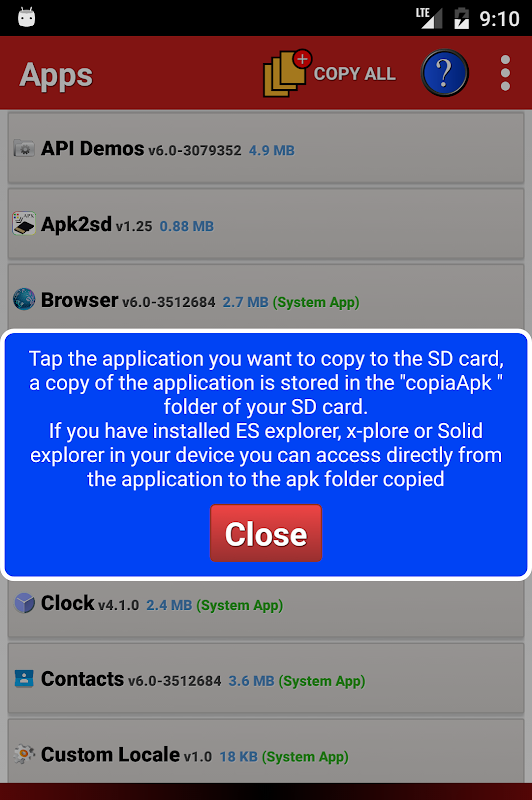Tap the battery status icon
The width and height of the screenshot is (532, 800).
tap(461, 18)
